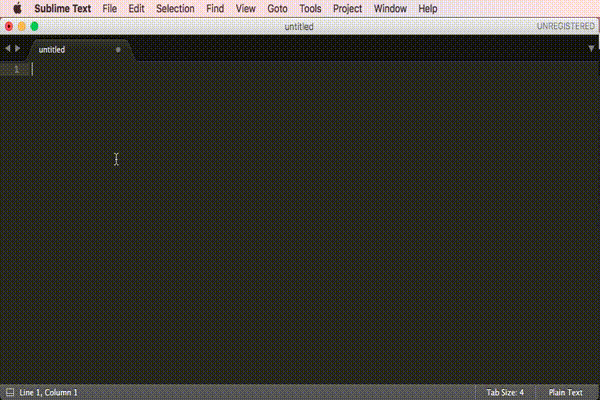Place cursor on the first editor line
This screenshot has height=400, width=600.
coord(315,69)
